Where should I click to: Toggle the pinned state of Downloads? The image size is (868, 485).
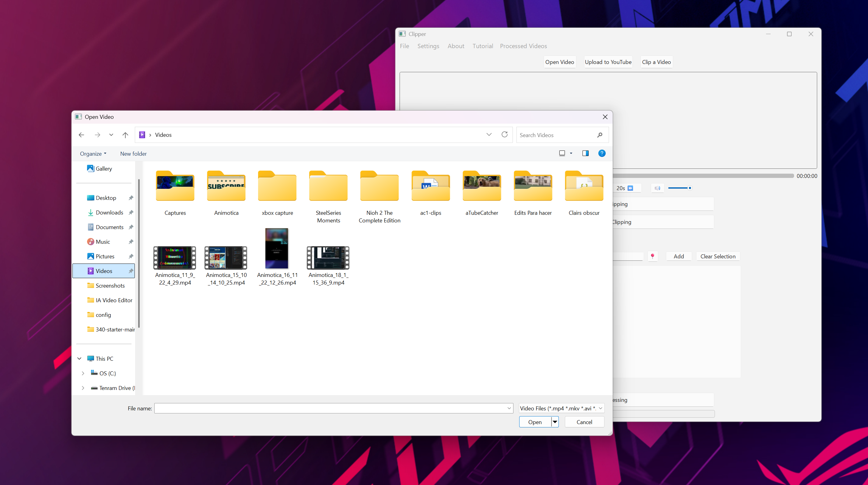131,212
